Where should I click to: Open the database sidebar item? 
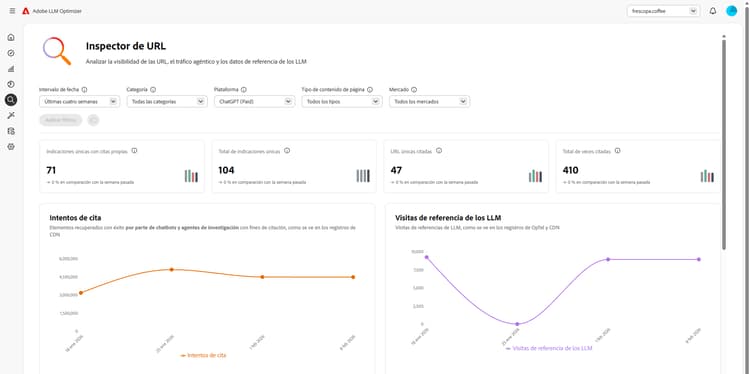point(11,131)
